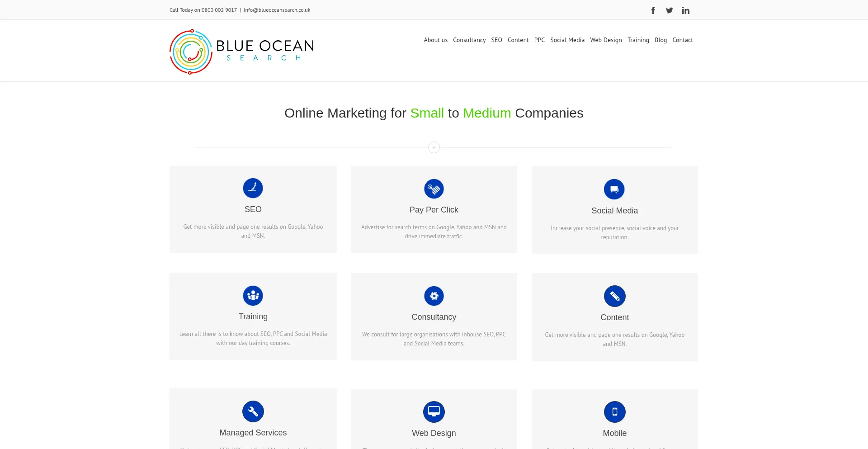Click the Web Design monitor icon
This screenshot has width=868, height=449.
434,412
